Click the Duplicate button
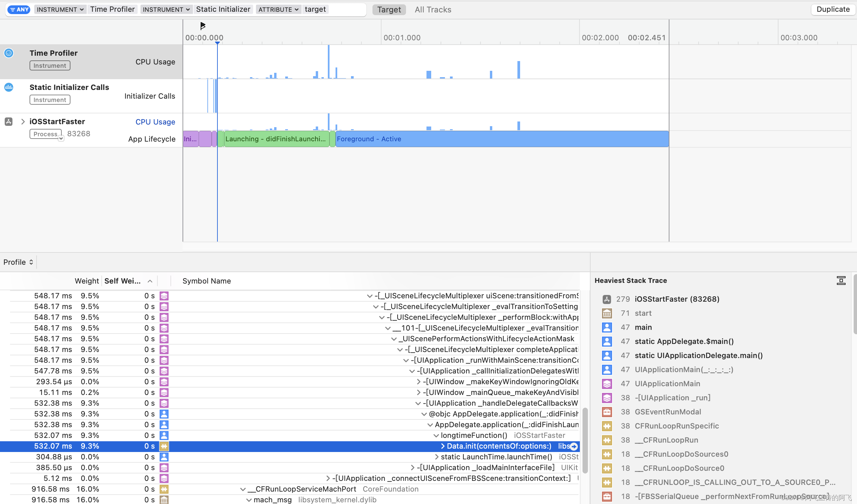 tap(833, 9)
